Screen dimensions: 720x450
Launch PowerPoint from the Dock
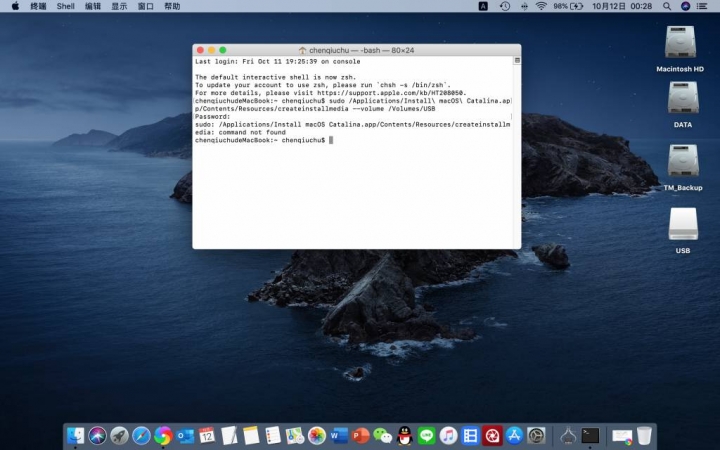pyautogui.click(x=360, y=435)
